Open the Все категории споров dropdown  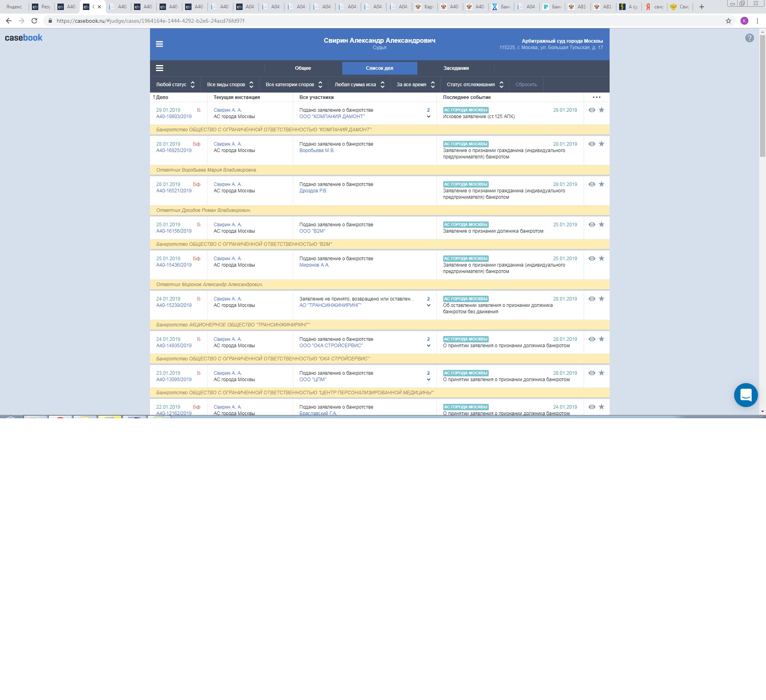click(x=294, y=85)
